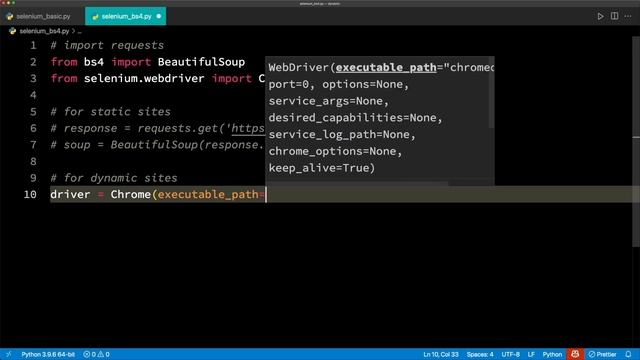Click service_args=None in signature help

[x=326, y=101]
